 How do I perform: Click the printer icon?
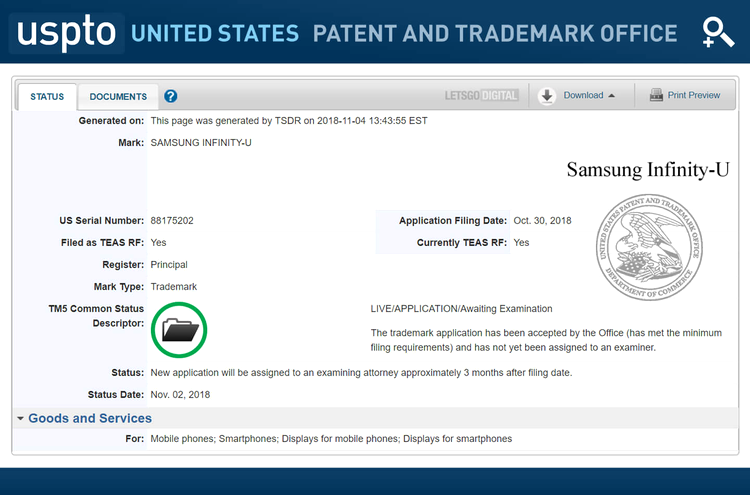tap(656, 95)
